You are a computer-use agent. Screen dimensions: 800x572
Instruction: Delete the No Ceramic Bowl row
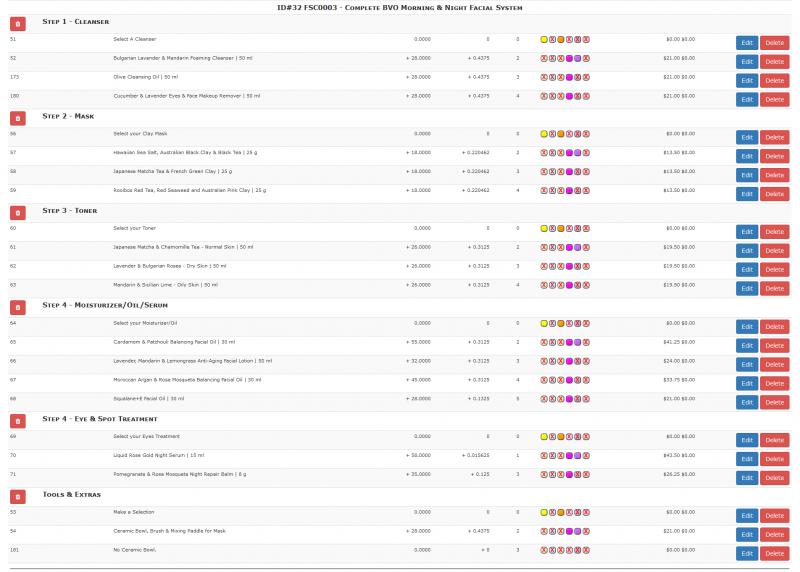[x=774, y=553]
